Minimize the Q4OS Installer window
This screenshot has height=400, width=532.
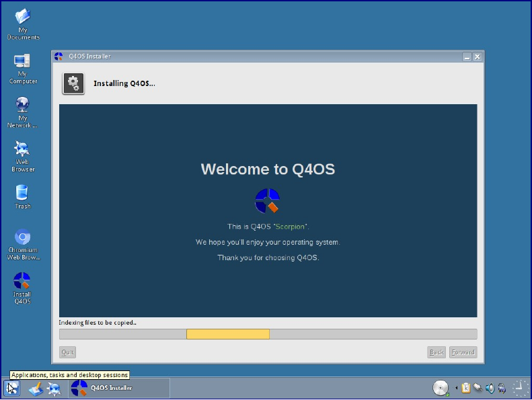[467, 57]
